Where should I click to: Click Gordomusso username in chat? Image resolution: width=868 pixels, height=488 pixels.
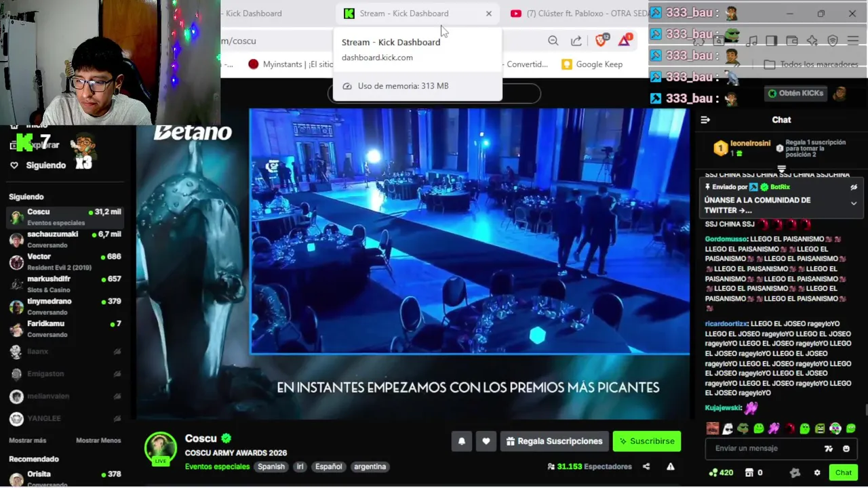(726, 239)
